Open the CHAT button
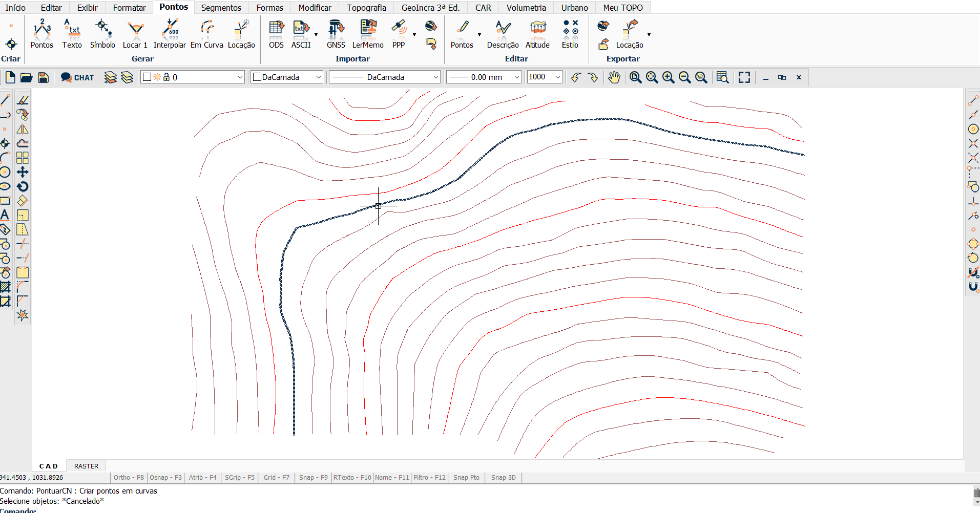Screen dimensions: 980x513 pos(77,77)
